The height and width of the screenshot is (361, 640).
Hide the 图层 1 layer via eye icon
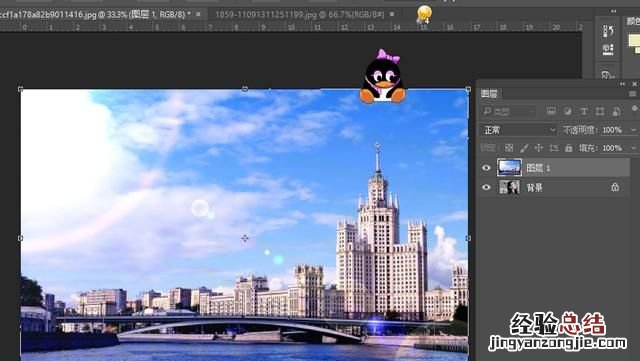coord(486,168)
